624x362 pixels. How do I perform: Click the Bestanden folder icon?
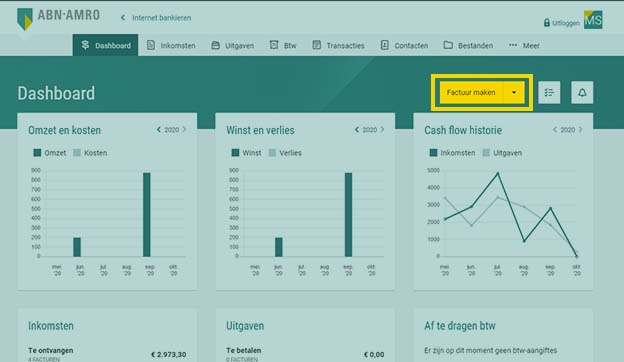448,45
